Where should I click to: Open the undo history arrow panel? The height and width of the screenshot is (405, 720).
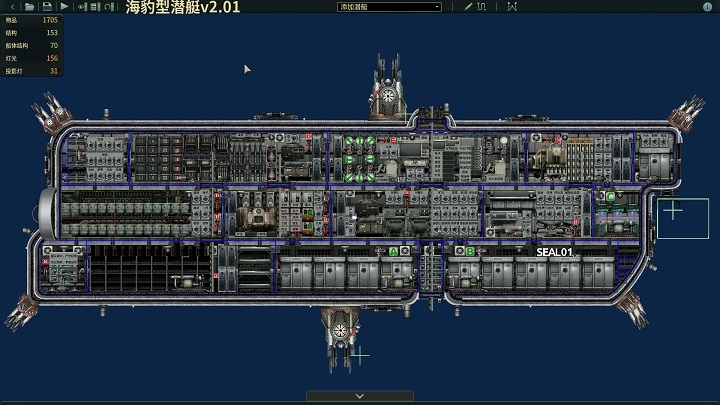pos(109,6)
